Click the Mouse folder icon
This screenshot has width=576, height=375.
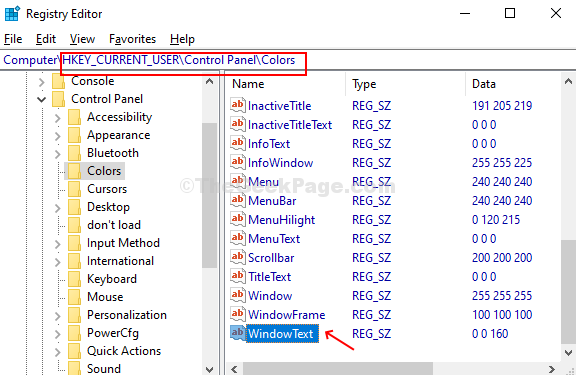(x=75, y=297)
